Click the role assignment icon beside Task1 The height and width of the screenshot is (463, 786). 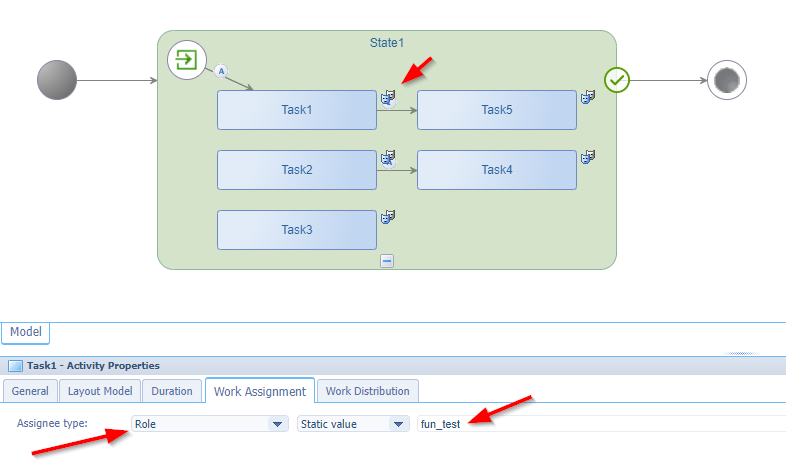tap(388, 98)
